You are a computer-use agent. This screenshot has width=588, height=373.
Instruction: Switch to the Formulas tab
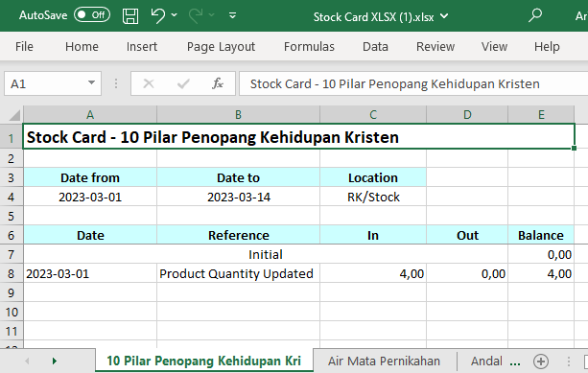click(x=309, y=46)
